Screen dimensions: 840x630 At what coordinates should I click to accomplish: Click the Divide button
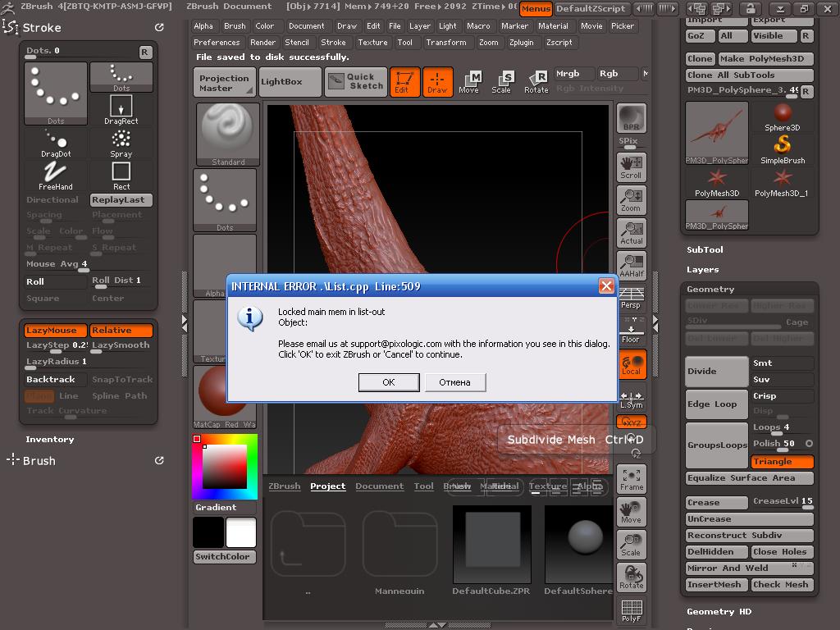(x=717, y=372)
